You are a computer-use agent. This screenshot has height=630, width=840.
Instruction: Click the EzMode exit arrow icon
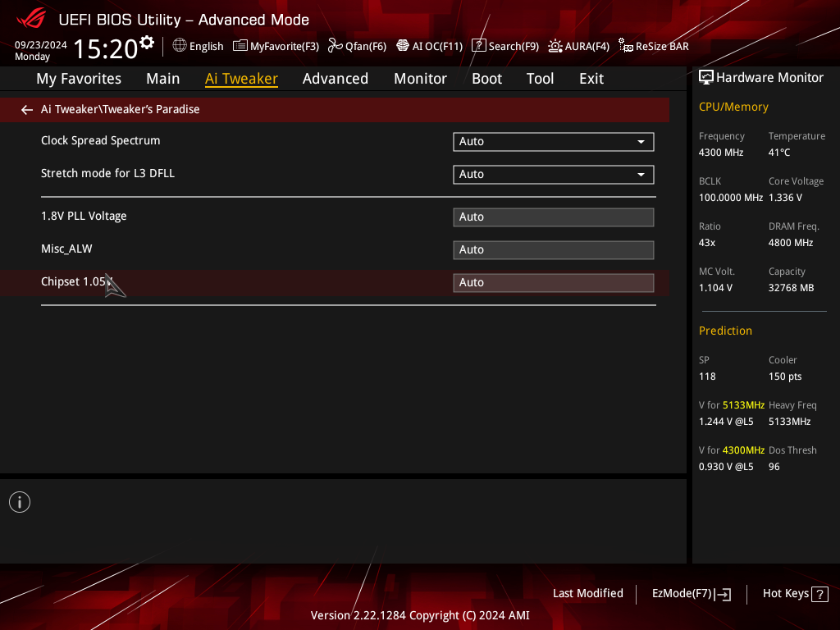723,594
